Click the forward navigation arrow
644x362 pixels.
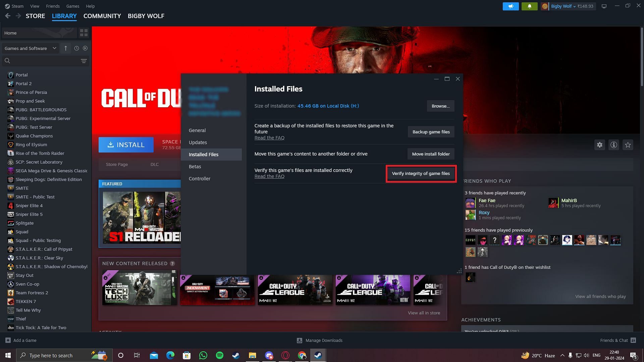coord(18,16)
